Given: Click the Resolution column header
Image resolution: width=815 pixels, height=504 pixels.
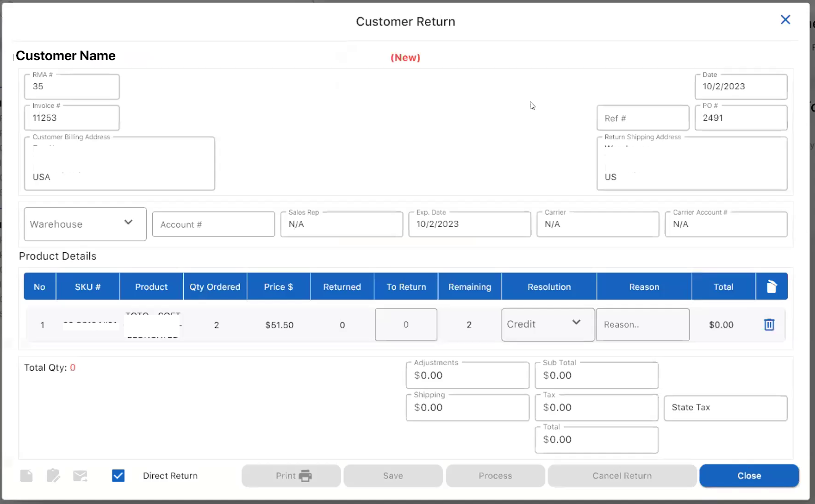Looking at the screenshot, I should tap(549, 287).
